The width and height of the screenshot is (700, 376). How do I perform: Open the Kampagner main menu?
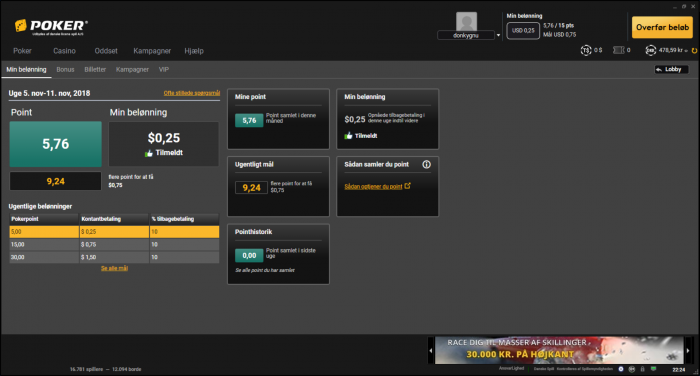(152, 51)
